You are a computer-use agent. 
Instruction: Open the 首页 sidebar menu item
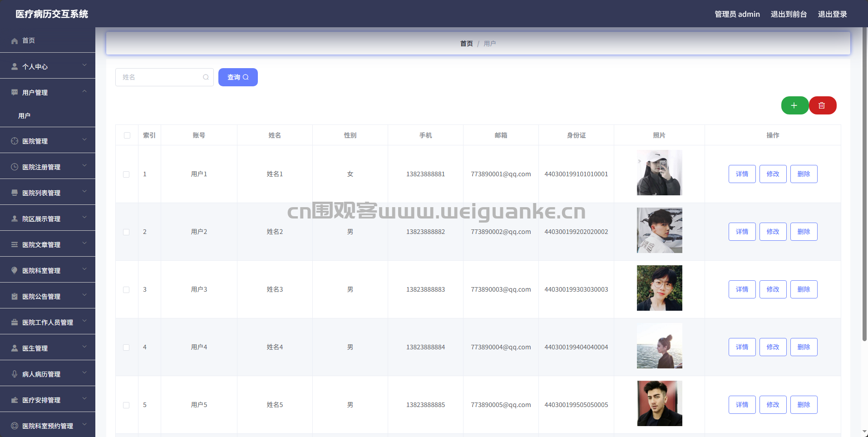(48, 40)
